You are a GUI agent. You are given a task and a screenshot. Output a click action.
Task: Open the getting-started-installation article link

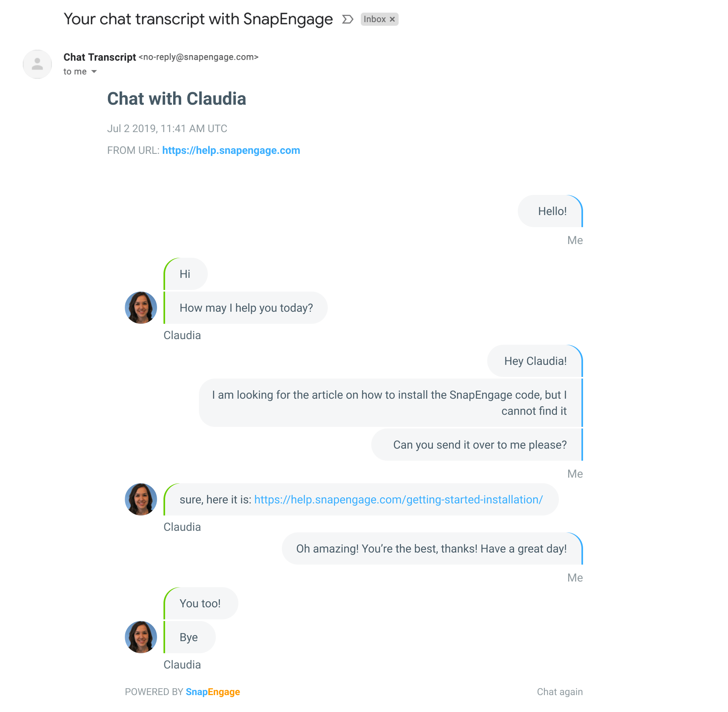pyautogui.click(x=398, y=499)
